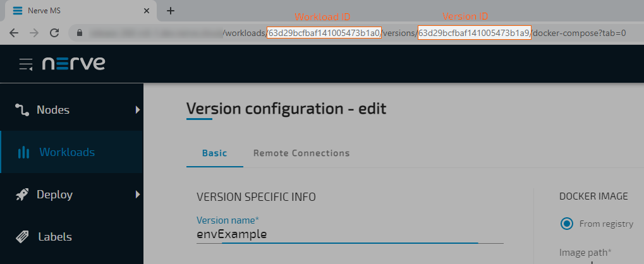Select the Basic tab
The image size is (644, 264).
click(214, 153)
